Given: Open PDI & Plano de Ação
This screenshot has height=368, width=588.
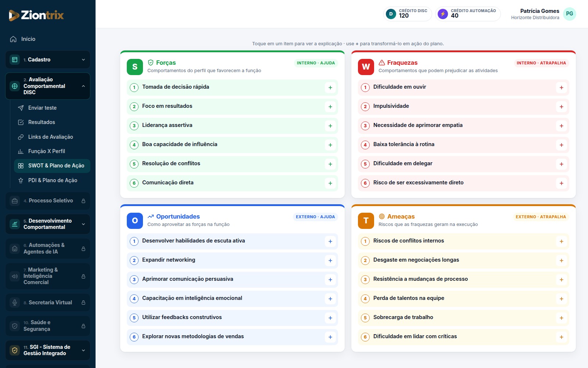Looking at the screenshot, I should click(x=52, y=180).
